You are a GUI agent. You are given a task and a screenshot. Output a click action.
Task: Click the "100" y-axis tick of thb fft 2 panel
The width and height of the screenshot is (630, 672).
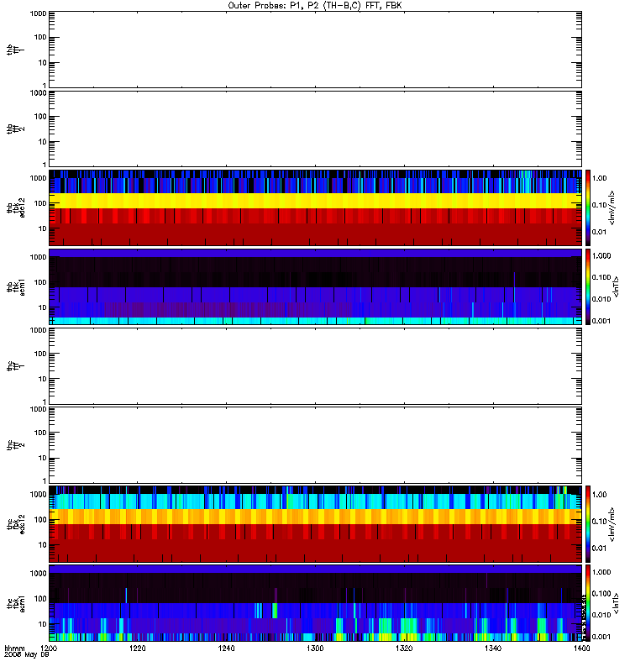(40, 117)
